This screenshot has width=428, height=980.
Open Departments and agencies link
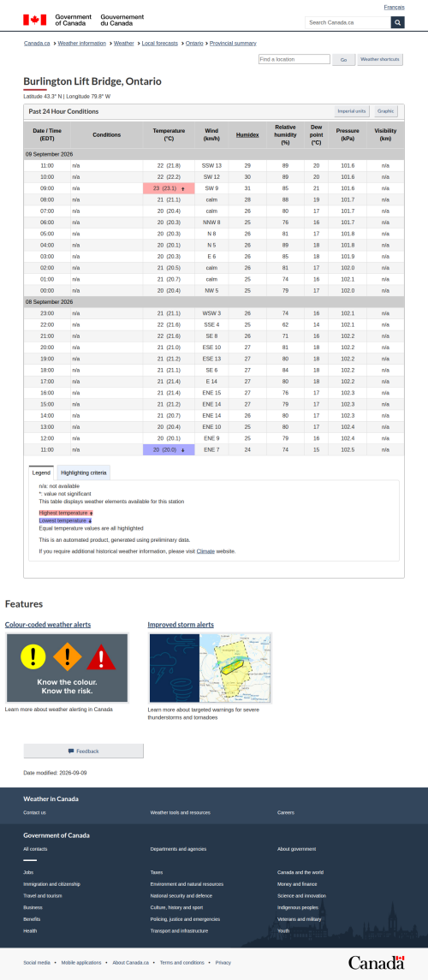pos(178,849)
